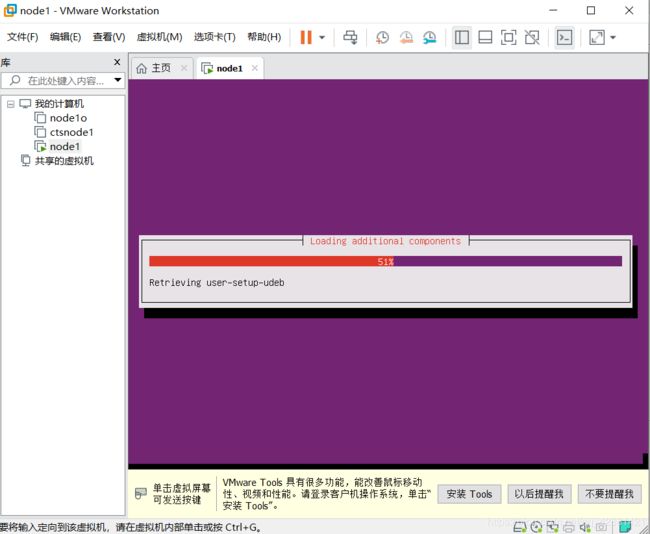Open the 文件(F) menu

(22, 37)
